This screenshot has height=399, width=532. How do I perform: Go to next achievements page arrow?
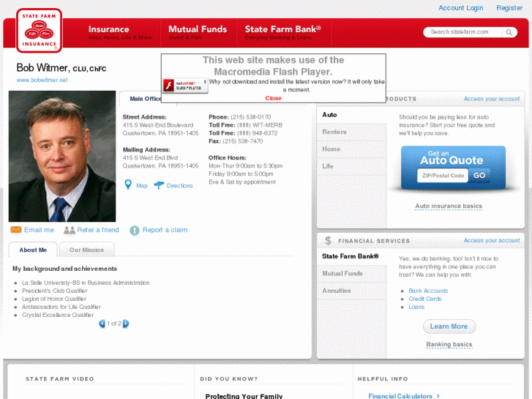click(126, 324)
